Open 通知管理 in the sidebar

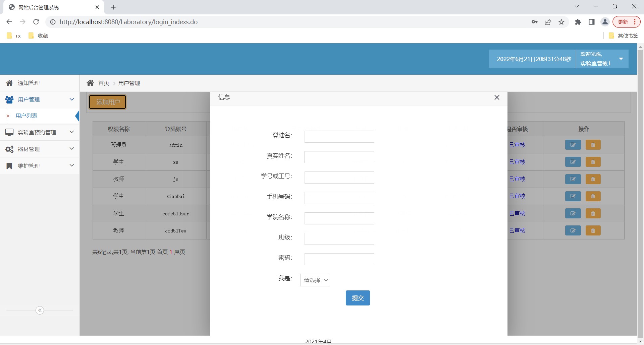40,83
